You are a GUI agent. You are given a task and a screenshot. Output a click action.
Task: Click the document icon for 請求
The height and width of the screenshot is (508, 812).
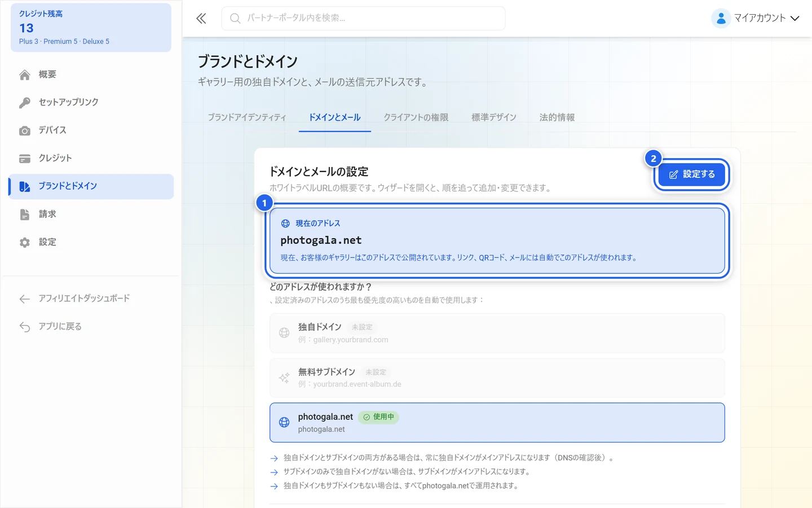pos(25,214)
